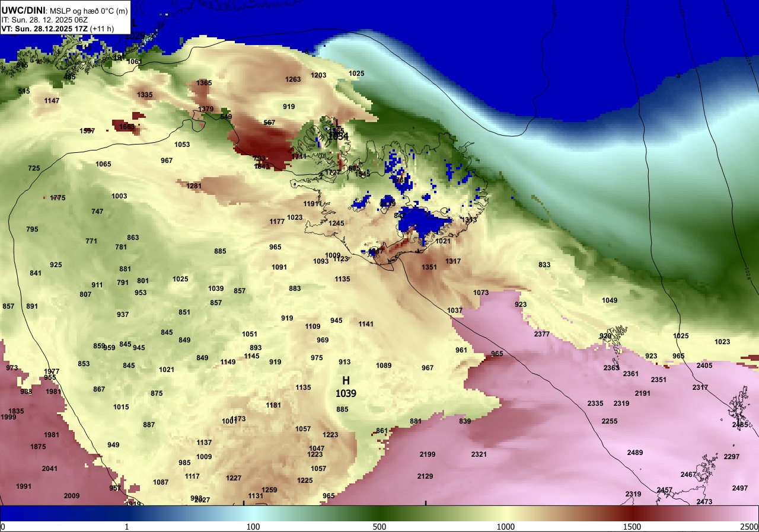This screenshot has width=759, height=532.
Task: Click the height value 2405
Action: point(704,366)
